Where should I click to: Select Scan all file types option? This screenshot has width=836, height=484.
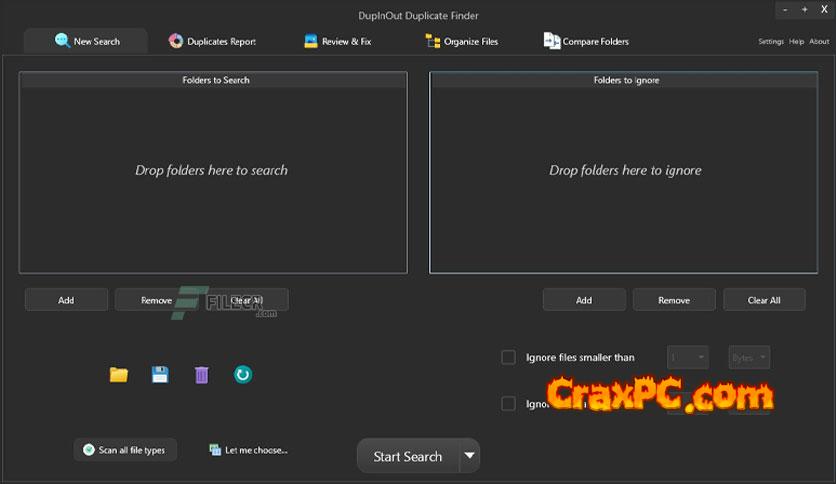(x=125, y=450)
